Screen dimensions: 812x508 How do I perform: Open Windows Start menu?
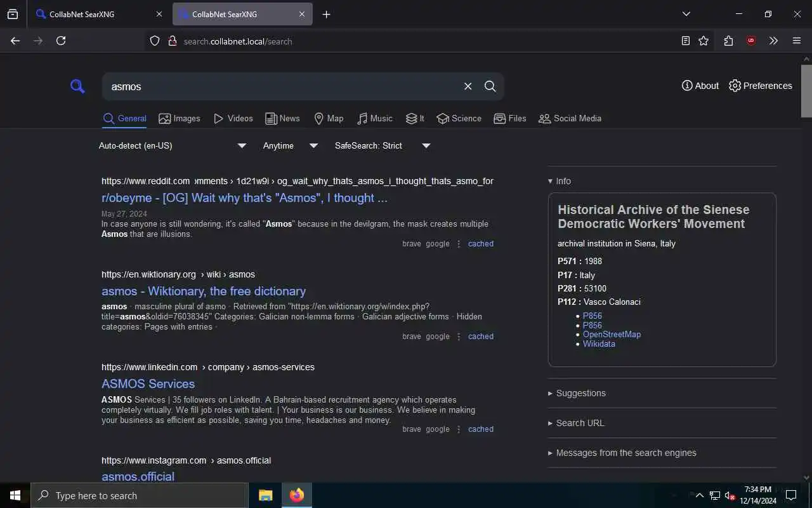15,495
